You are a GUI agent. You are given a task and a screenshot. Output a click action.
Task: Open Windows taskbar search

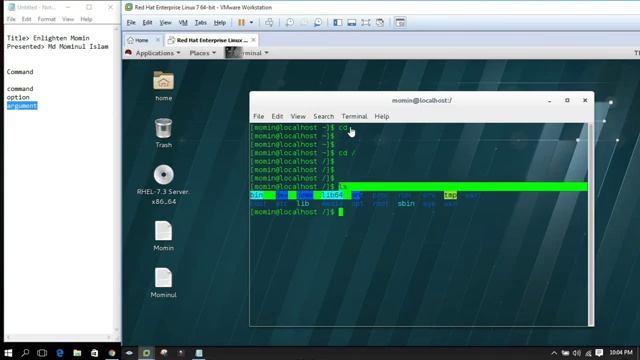[x=25, y=353]
